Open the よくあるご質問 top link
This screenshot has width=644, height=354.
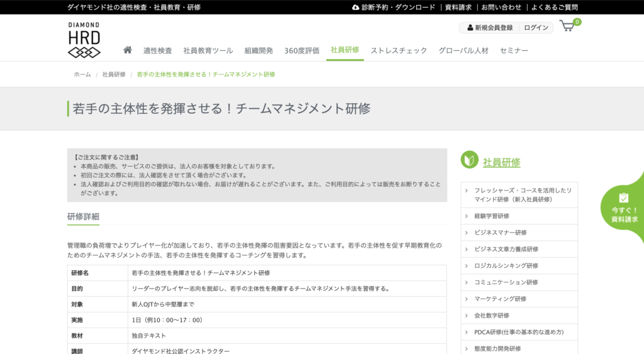pyautogui.click(x=553, y=8)
